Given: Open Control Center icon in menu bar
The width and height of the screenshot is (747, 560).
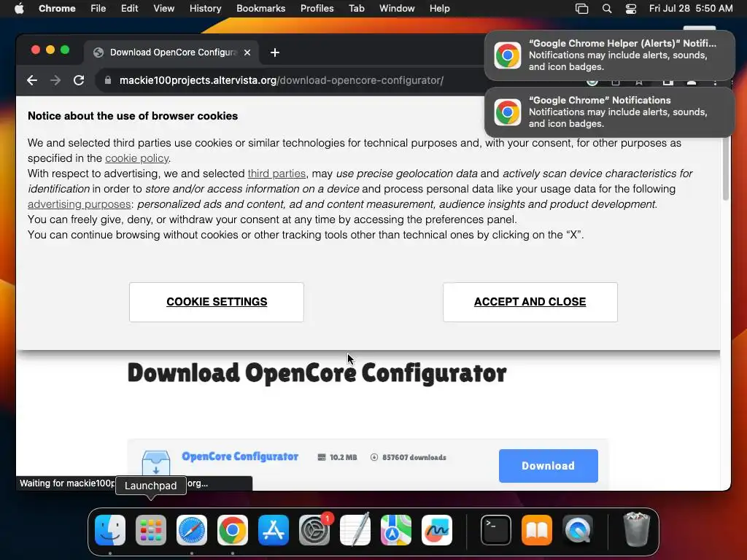Looking at the screenshot, I should (631, 9).
